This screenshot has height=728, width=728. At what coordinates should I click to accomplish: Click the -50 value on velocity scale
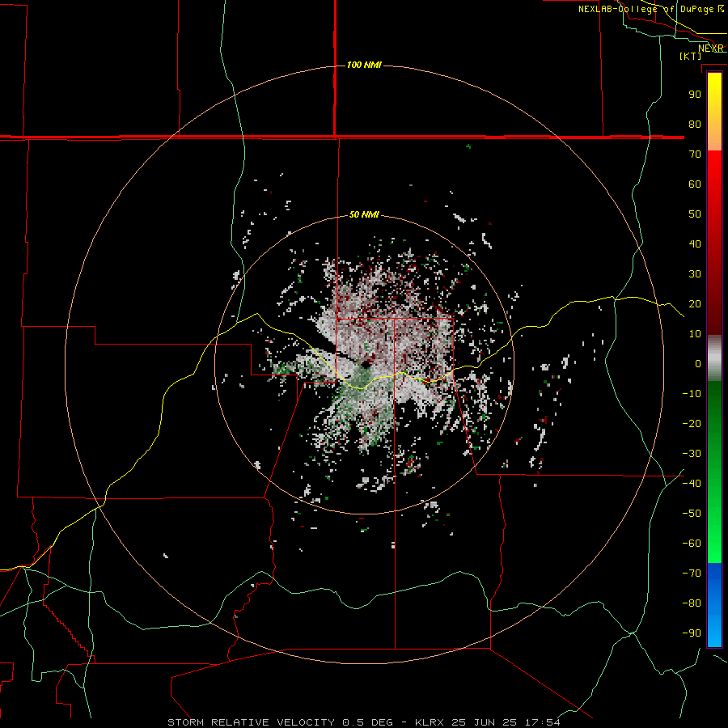tap(692, 514)
